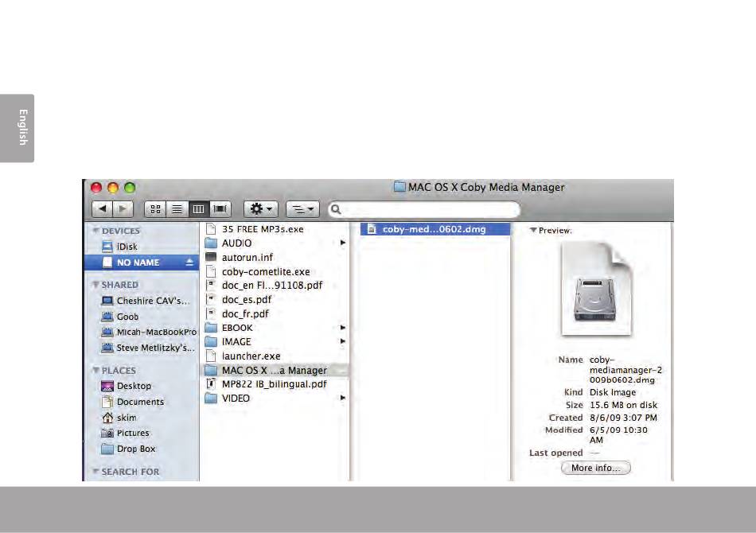The image size is (756, 533).
Task: Expand the EBOOK folder arrow
Action: pos(343,328)
